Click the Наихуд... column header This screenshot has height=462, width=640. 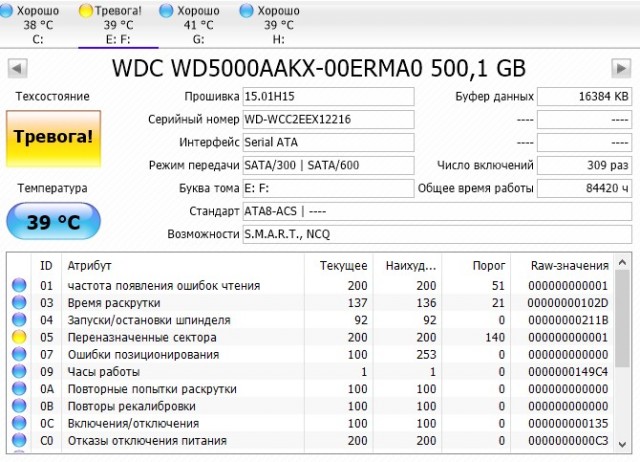tap(407, 266)
